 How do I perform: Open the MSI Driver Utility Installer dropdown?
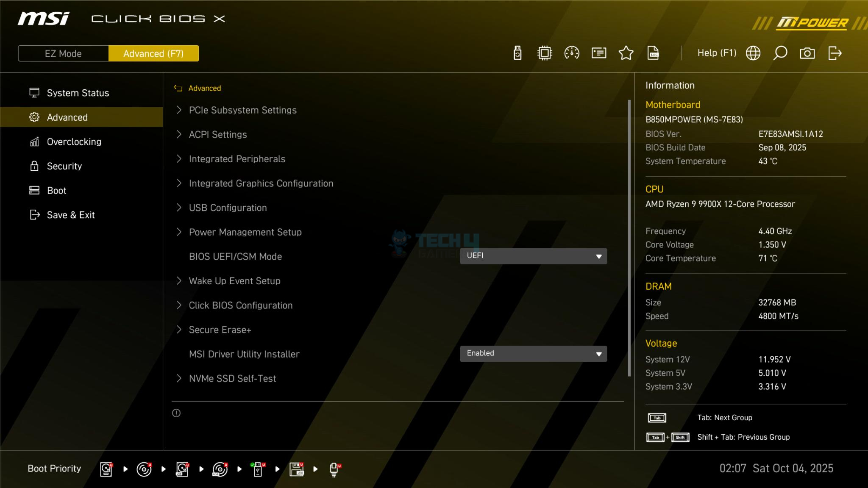533,354
